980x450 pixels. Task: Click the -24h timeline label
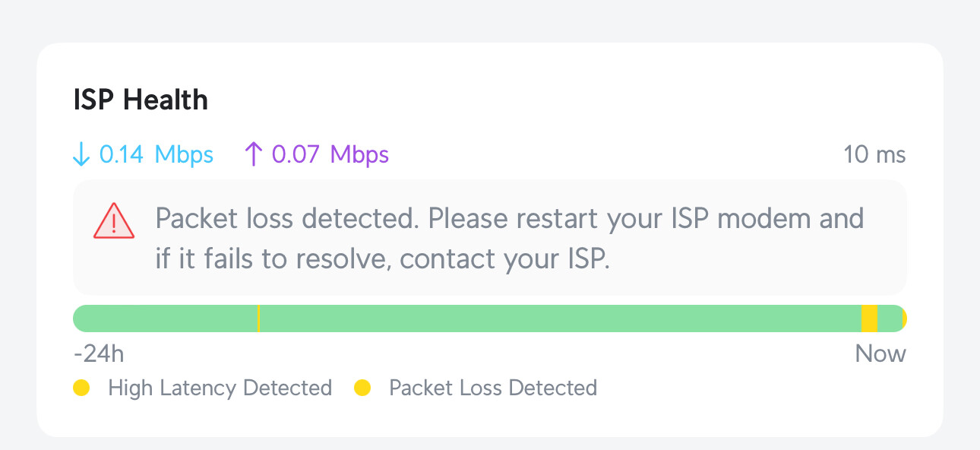tap(99, 353)
